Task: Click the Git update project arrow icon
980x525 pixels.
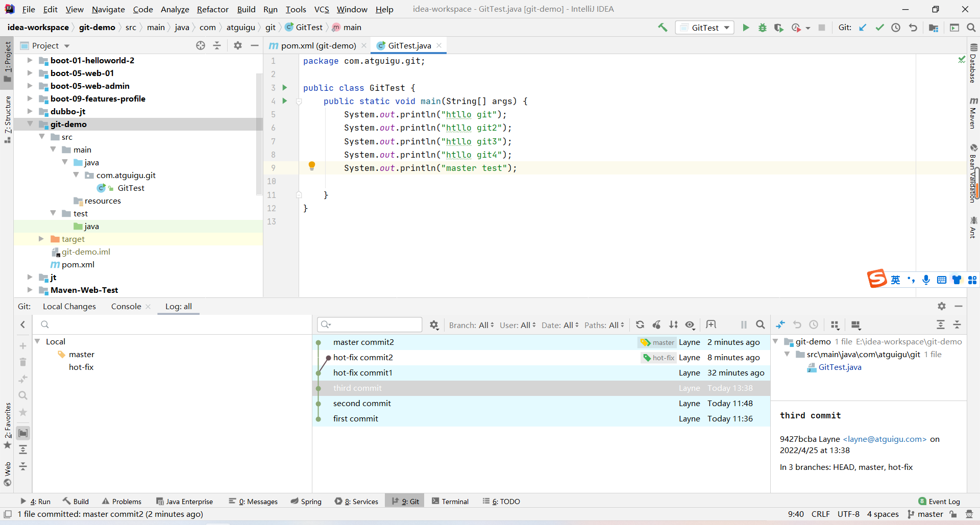Action: (x=863, y=28)
